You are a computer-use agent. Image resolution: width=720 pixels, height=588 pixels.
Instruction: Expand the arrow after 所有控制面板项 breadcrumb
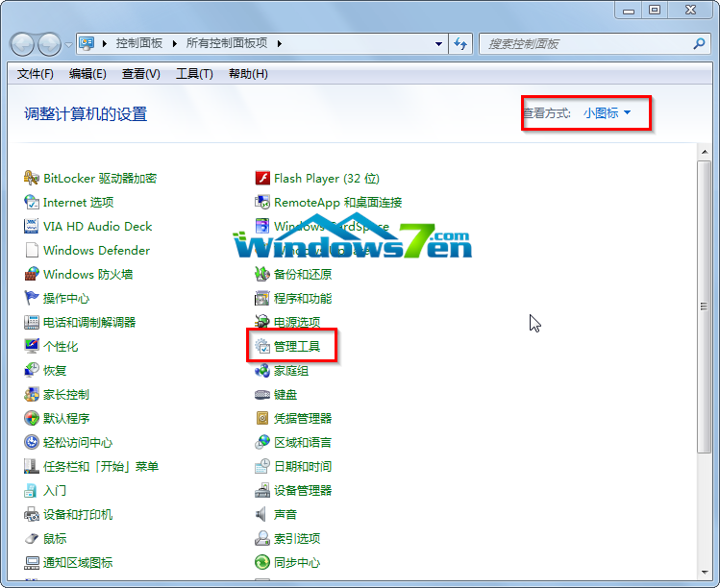click(x=279, y=43)
